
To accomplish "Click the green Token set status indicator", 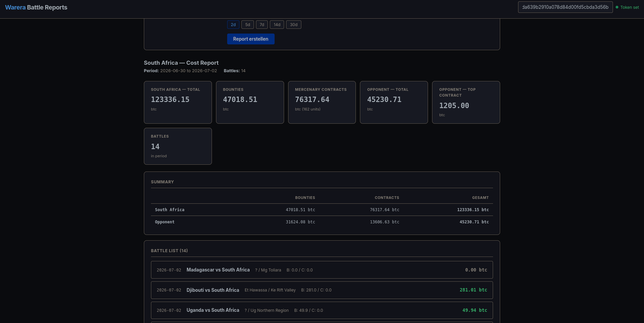I will [x=627, y=8].
